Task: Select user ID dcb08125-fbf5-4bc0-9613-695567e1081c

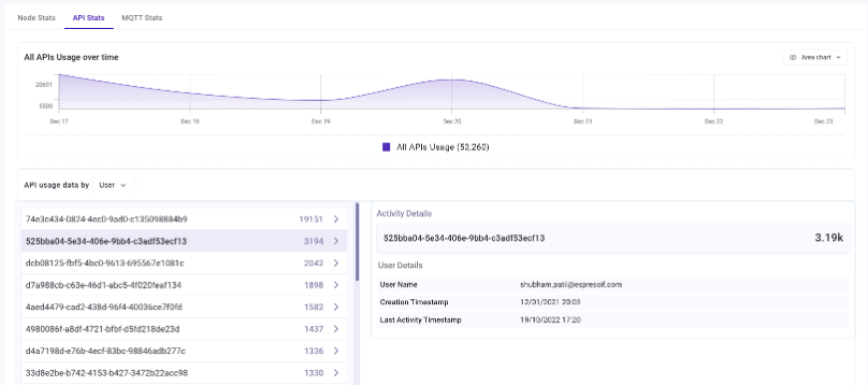Action: pyautogui.click(x=105, y=263)
